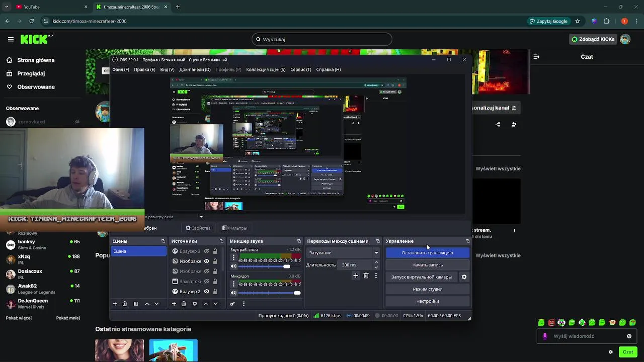
Task: Click Запуск виртуальной камеры button
Action: click(x=422, y=277)
